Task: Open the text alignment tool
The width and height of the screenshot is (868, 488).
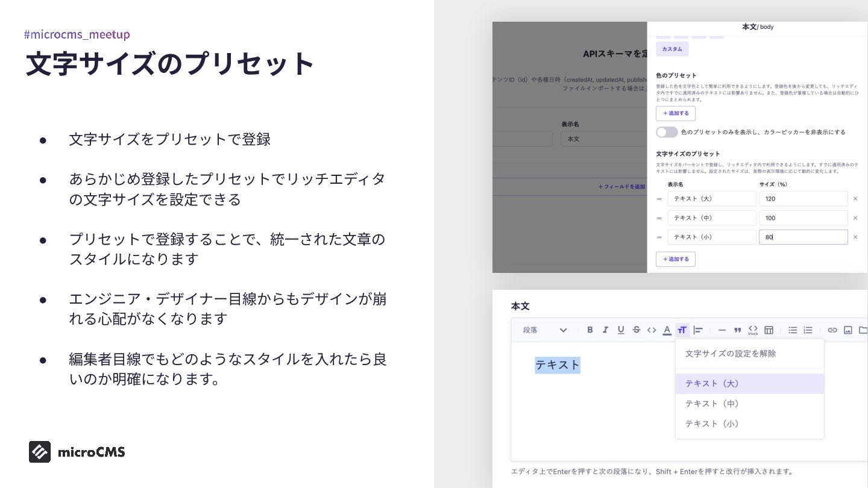Action: click(x=698, y=330)
